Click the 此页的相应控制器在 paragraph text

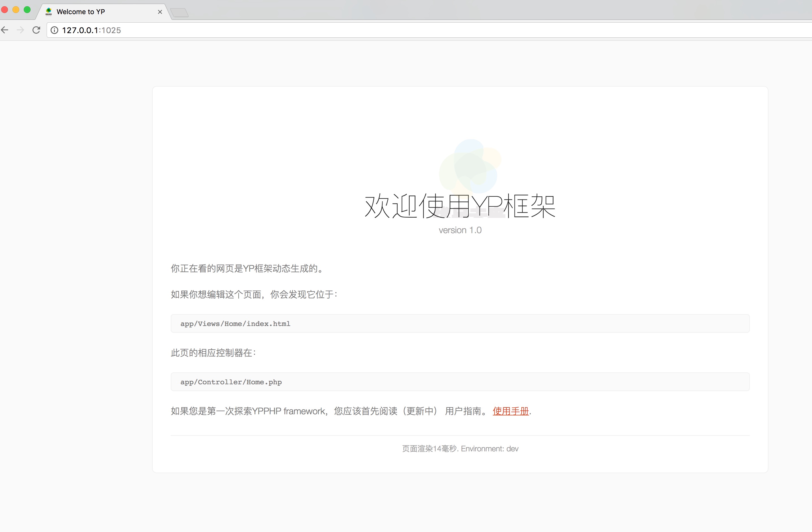tap(213, 353)
